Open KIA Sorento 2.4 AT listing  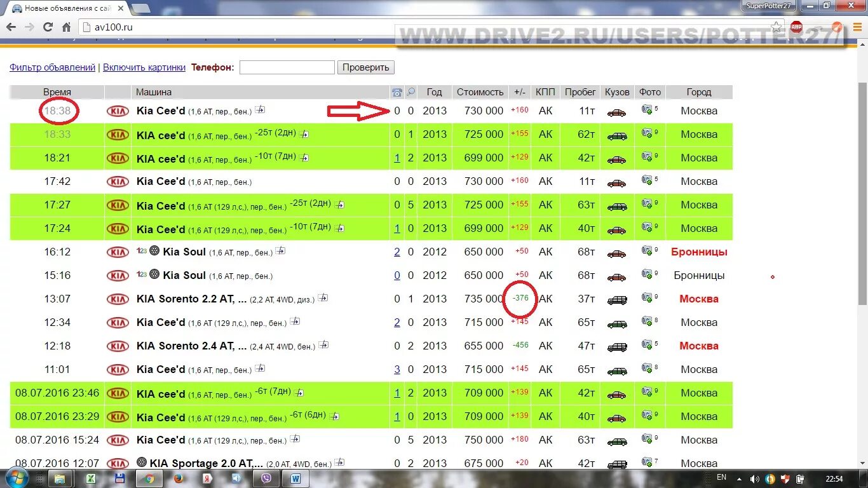coord(191,346)
